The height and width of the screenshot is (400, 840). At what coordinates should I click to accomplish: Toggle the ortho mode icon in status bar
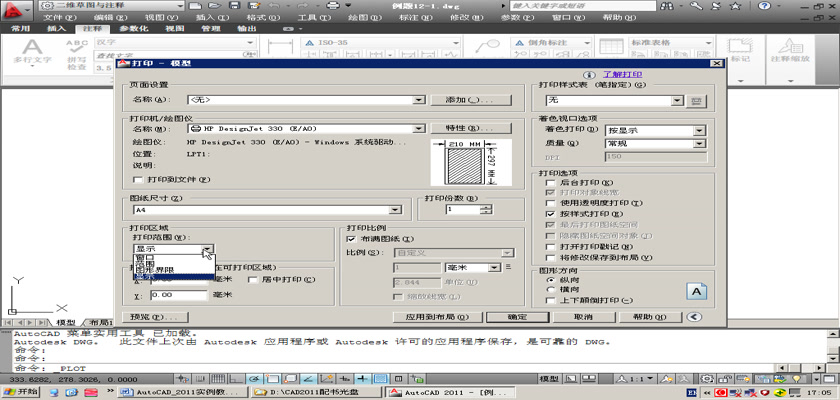(236, 379)
